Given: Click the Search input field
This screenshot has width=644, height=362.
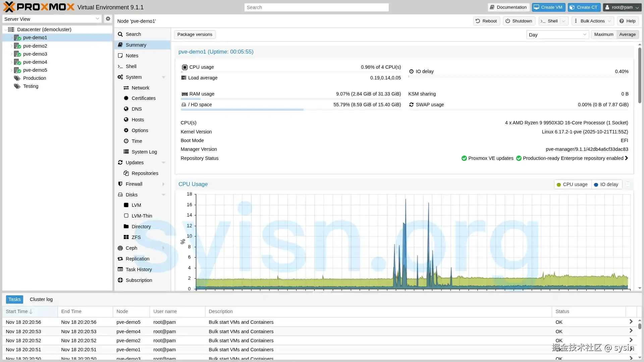Looking at the screenshot, I should (316, 7).
